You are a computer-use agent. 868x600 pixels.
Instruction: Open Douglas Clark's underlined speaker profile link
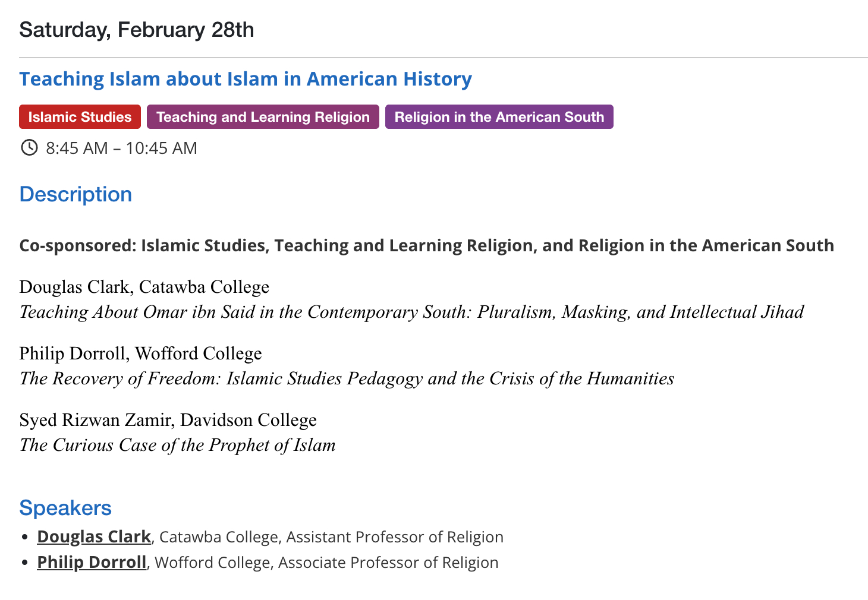[93, 536]
